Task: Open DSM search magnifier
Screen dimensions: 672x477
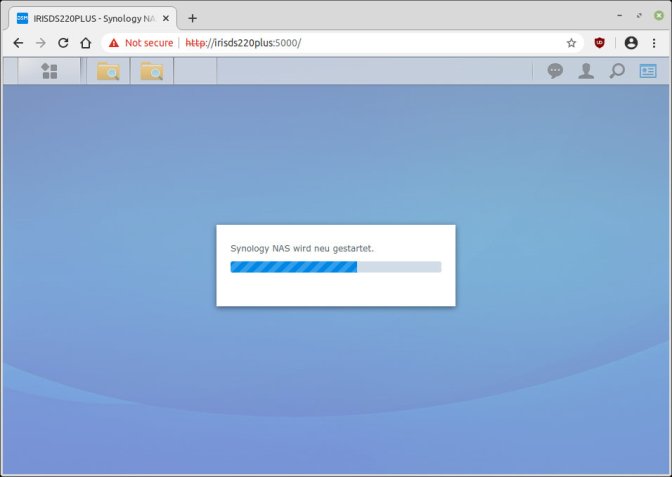Action: coord(617,71)
